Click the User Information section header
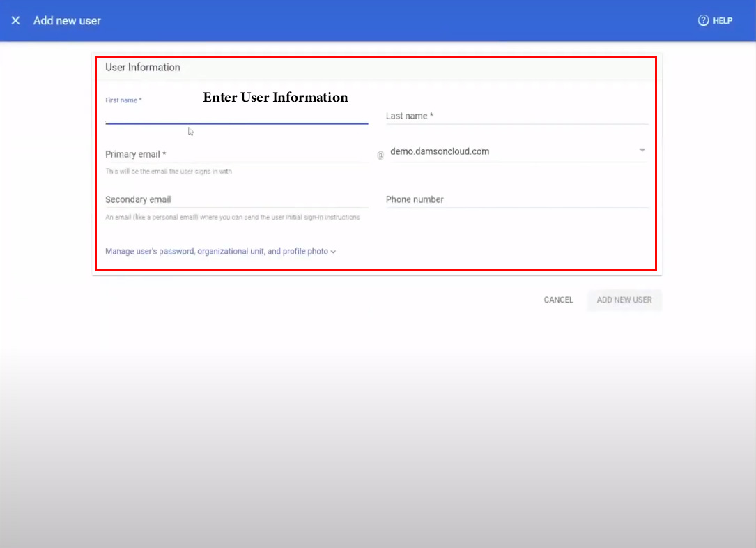 143,68
